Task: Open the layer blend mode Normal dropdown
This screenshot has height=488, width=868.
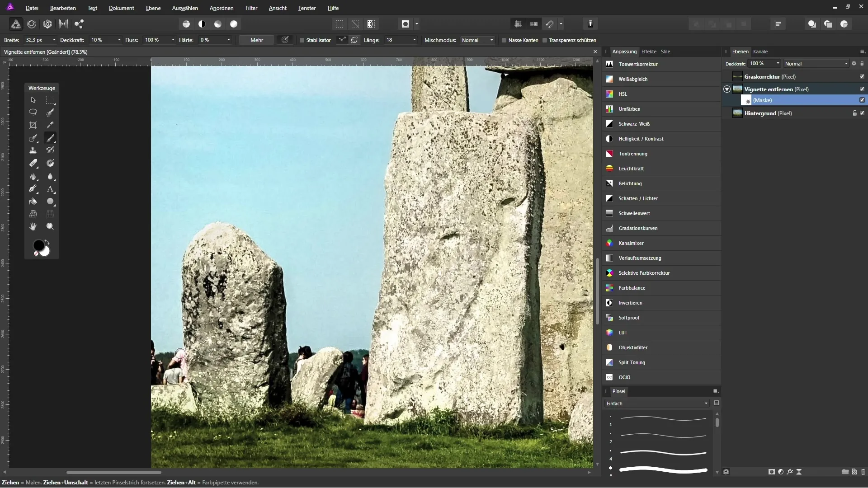Action: pos(816,64)
